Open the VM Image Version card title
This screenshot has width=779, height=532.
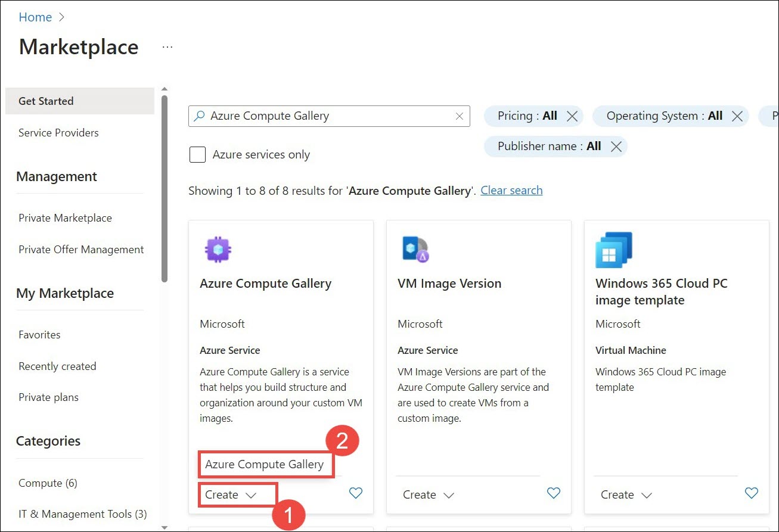pos(449,284)
